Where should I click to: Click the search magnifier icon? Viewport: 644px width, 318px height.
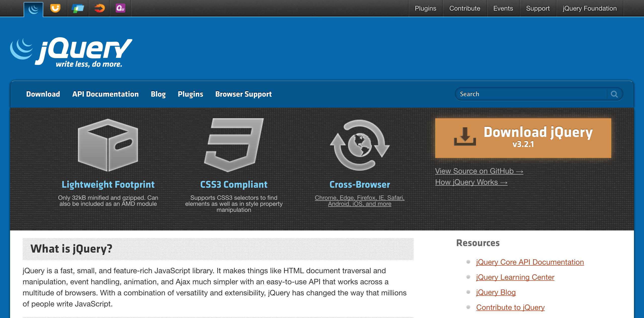(615, 94)
